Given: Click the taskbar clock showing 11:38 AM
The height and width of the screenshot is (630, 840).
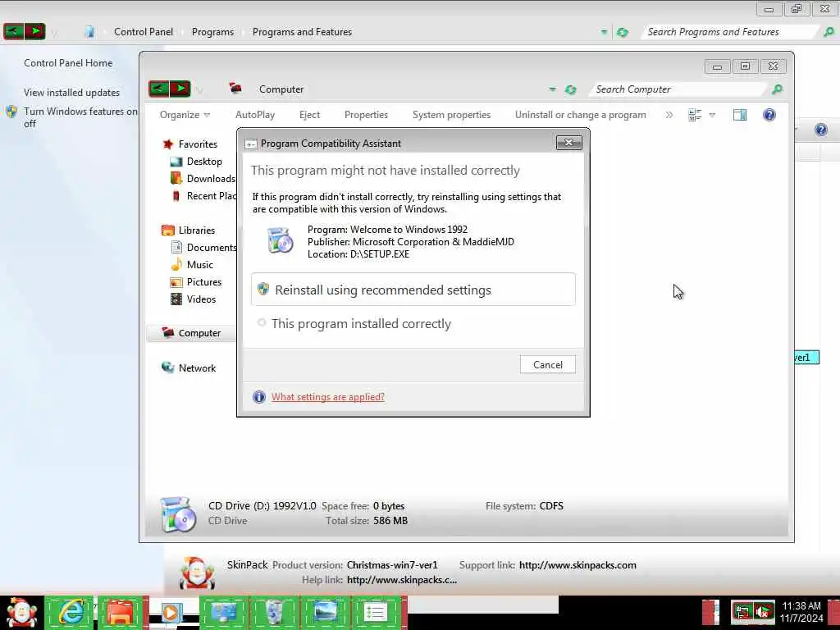Looking at the screenshot, I should point(801,612).
